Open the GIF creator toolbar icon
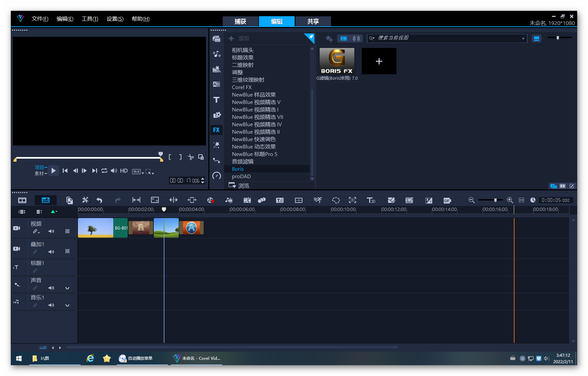 pyautogui.click(x=447, y=200)
